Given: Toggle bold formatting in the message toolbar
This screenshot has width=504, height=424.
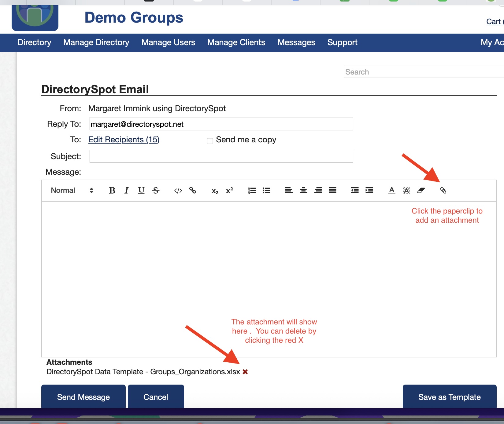Looking at the screenshot, I should point(112,191).
